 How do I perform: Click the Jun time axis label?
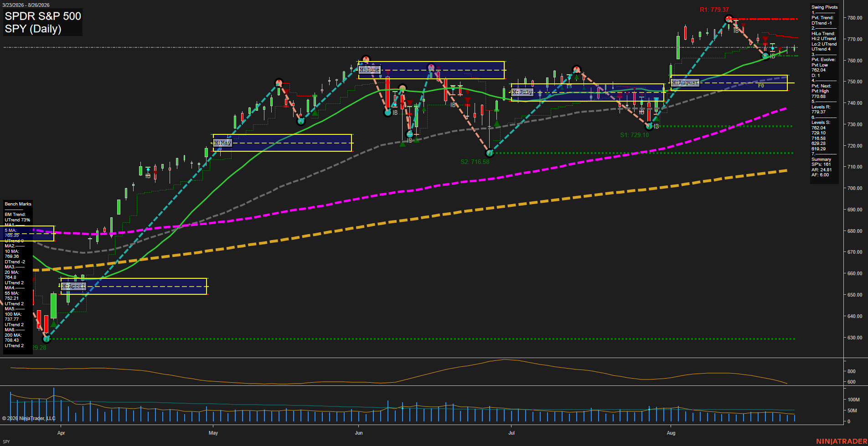pos(359,433)
